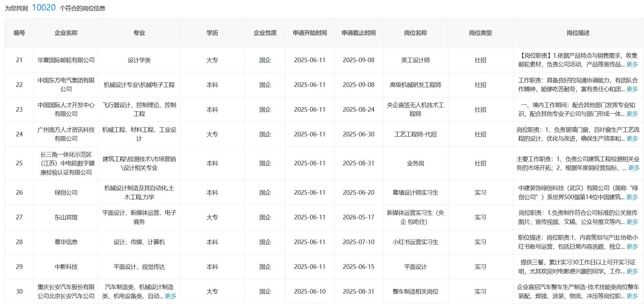The image size is (644, 304).
Task: Click the 岗位类型 column header
Action: 480,33
